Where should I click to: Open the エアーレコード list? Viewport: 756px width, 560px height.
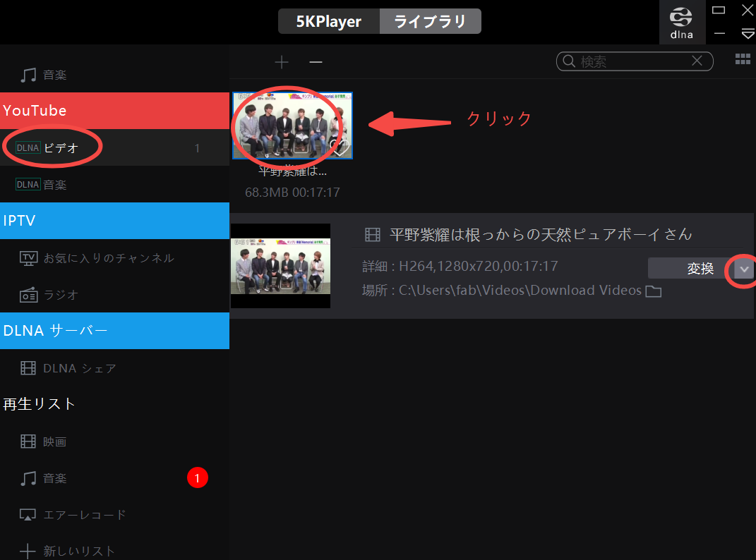coord(115,515)
